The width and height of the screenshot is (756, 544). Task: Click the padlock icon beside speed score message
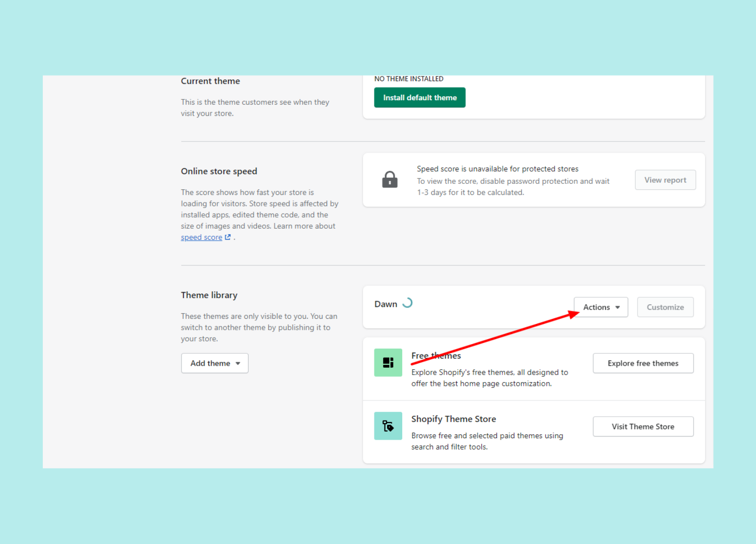(390, 179)
